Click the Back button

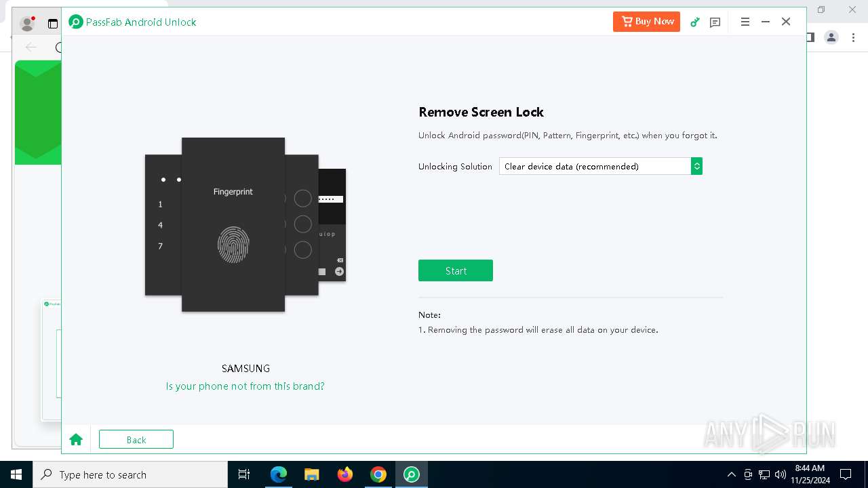coord(136,439)
